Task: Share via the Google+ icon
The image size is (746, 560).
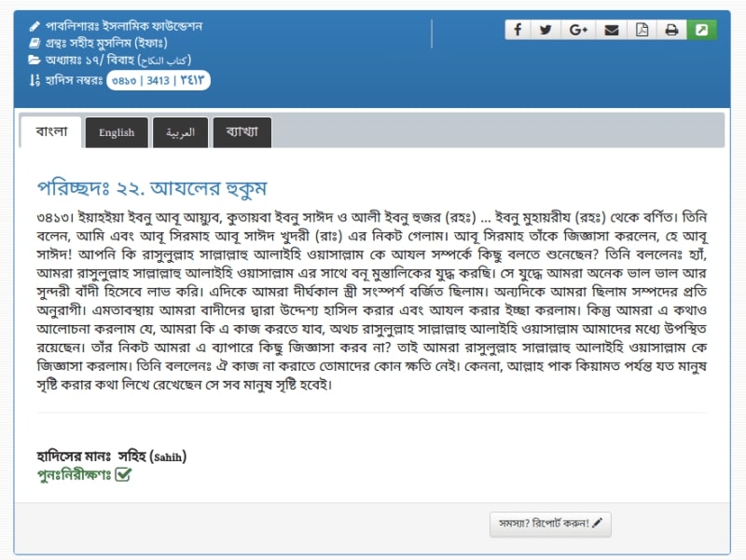Action: (x=578, y=30)
